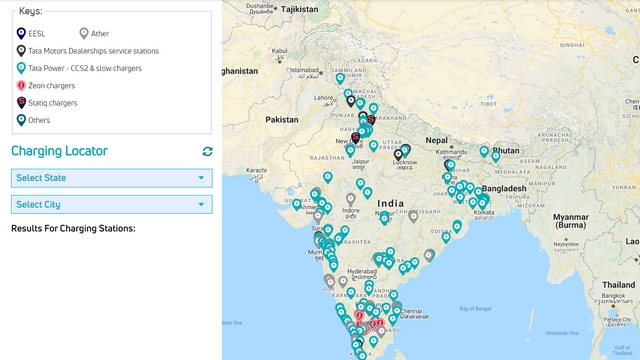Click the Ather legend pin icon
The image size is (640, 360).
click(x=84, y=33)
